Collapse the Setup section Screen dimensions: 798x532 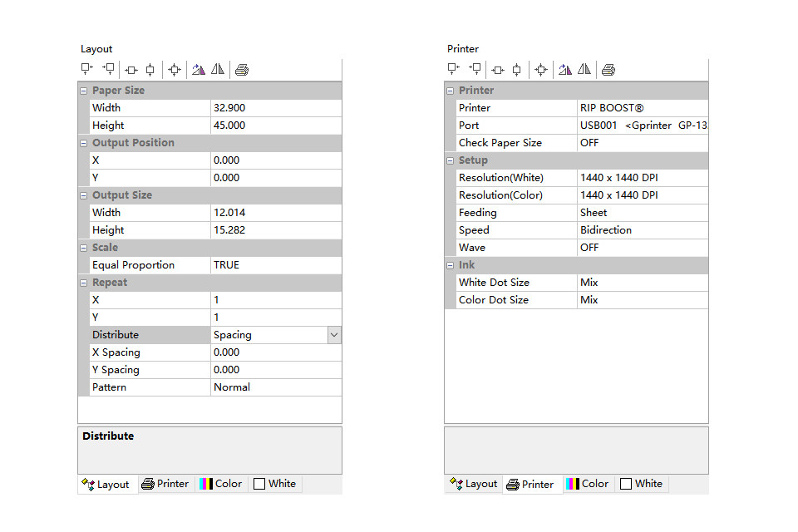click(450, 160)
